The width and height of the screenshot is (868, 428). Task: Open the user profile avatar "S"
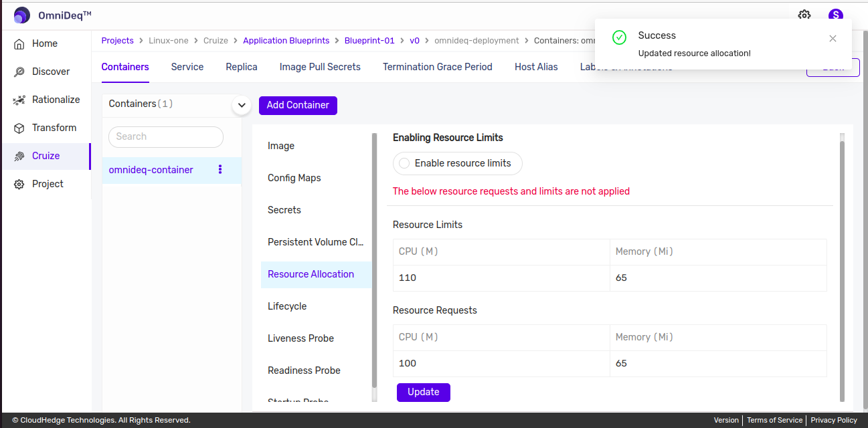click(835, 15)
